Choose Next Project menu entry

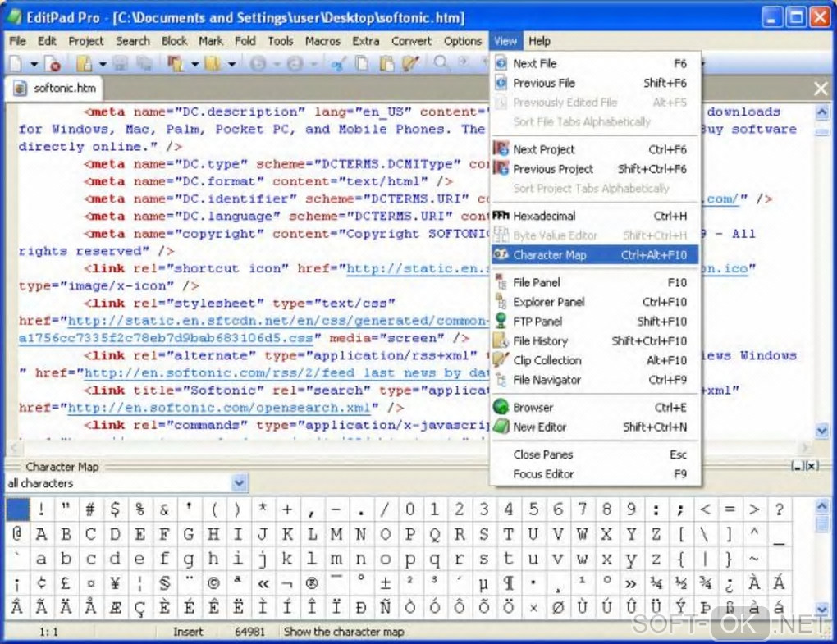coord(595,149)
